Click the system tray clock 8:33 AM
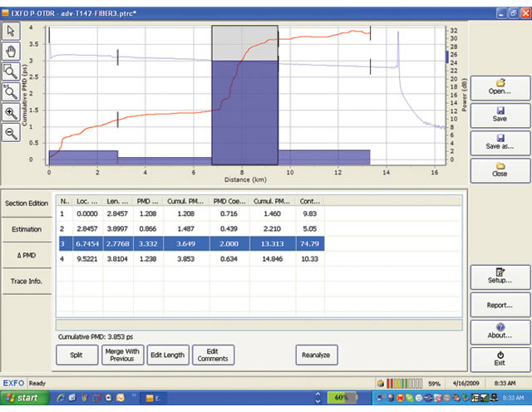 [513, 398]
